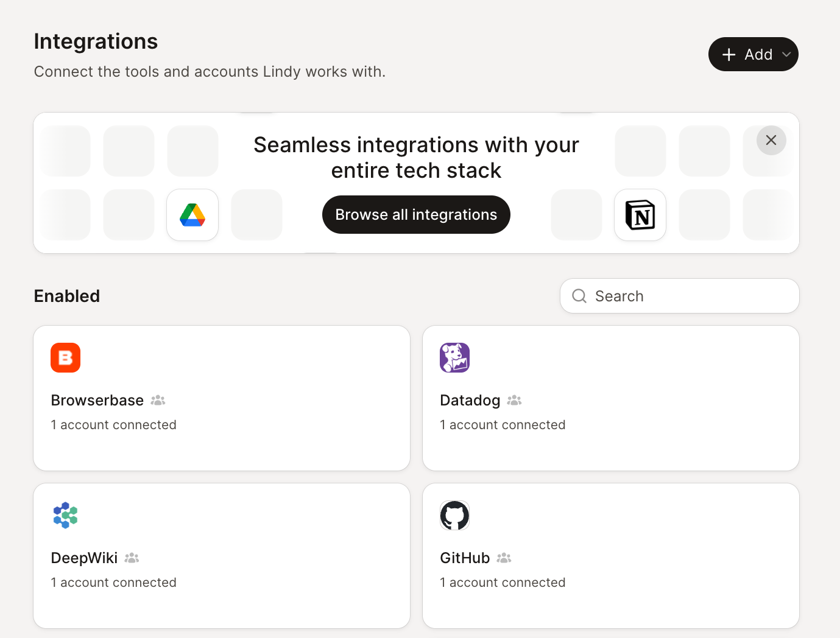Click the DeepWiki logo icon
This screenshot has width=840, height=638.
pyautogui.click(x=66, y=515)
